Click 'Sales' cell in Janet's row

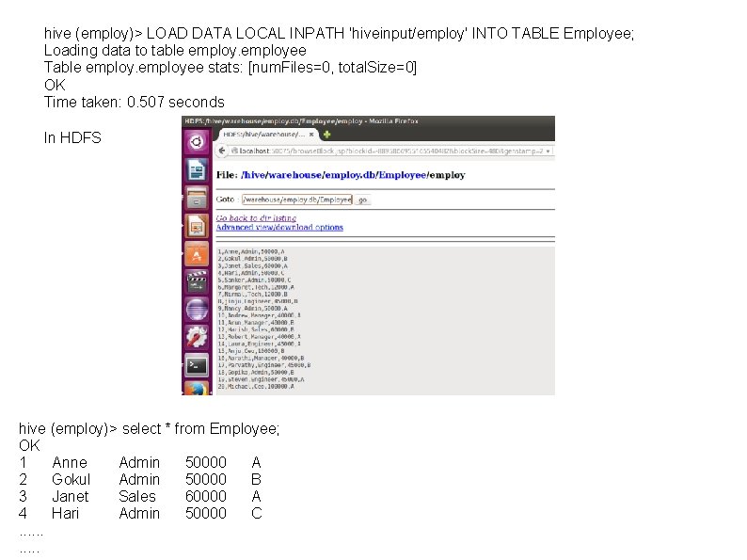click(x=137, y=497)
